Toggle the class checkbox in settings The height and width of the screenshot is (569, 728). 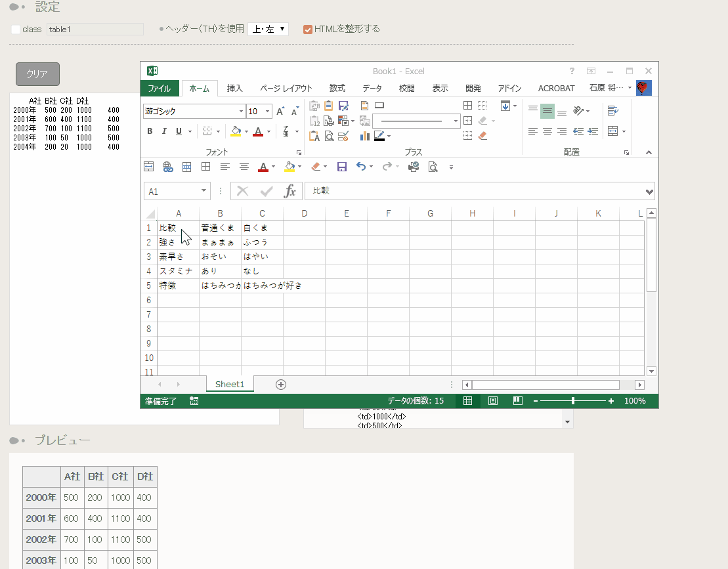pos(16,30)
